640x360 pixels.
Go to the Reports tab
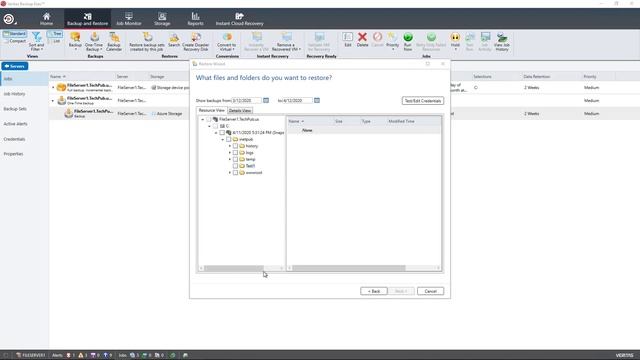pyautogui.click(x=195, y=19)
